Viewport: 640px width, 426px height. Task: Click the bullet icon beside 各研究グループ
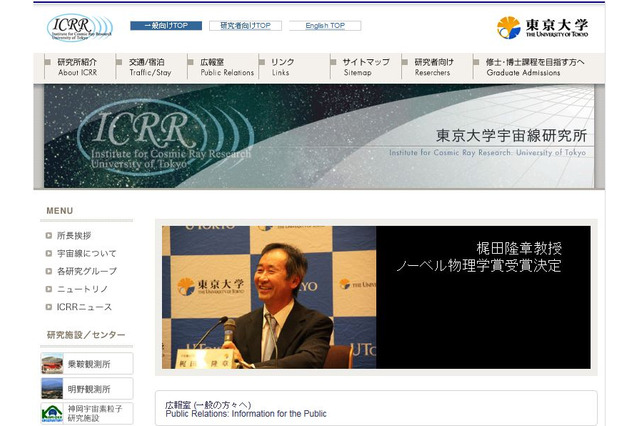[x=49, y=271]
